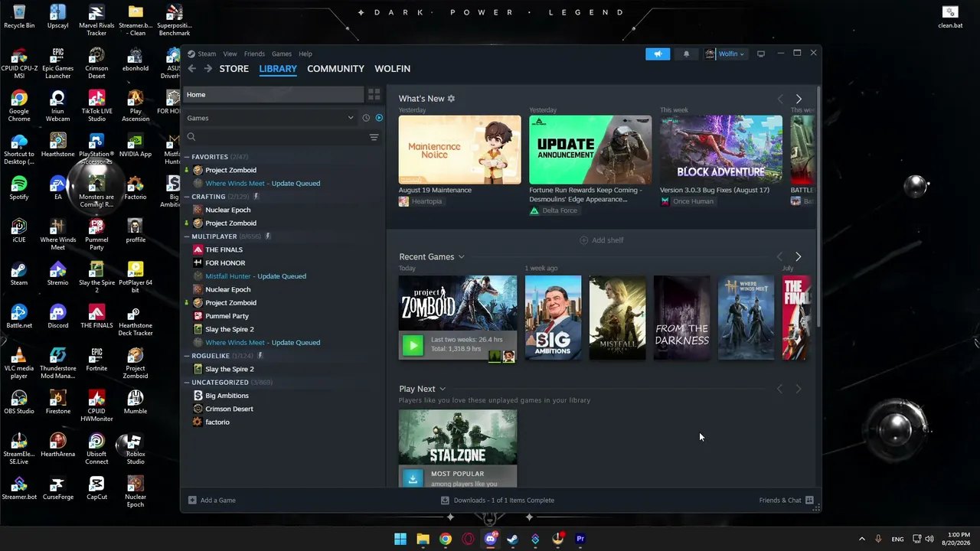Open Version 3.0.3 Bug Fixes news link
The width and height of the screenshot is (980, 551).
(714, 190)
